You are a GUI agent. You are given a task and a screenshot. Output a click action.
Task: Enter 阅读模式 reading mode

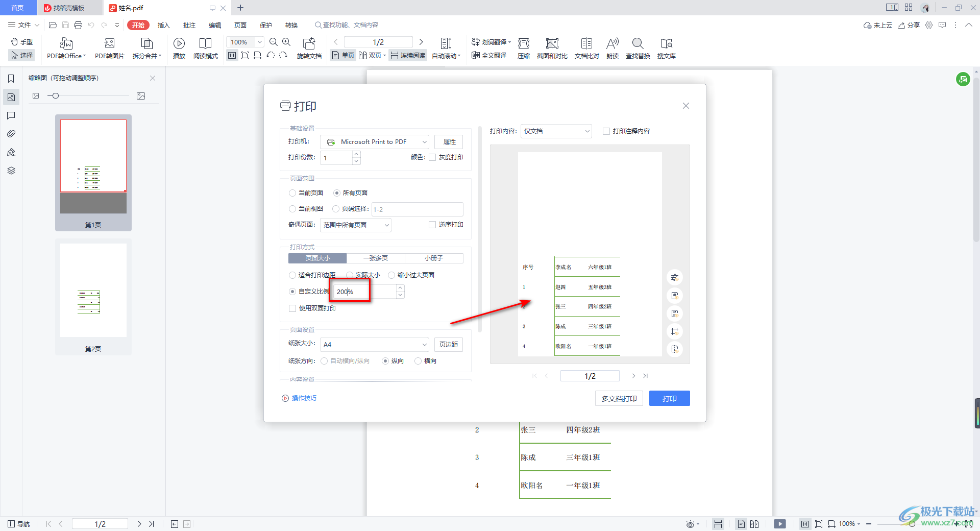tap(206, 49)
